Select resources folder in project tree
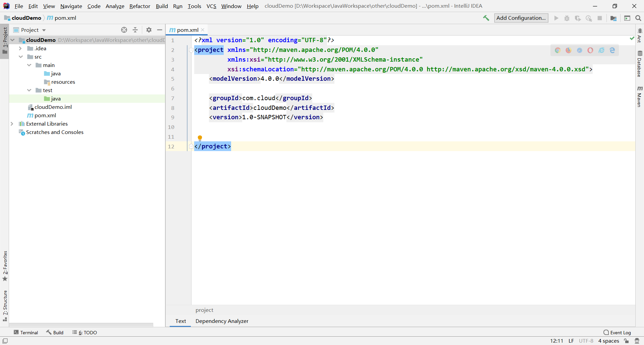This screenshot has height=345, width=644. tap(63, 82)
